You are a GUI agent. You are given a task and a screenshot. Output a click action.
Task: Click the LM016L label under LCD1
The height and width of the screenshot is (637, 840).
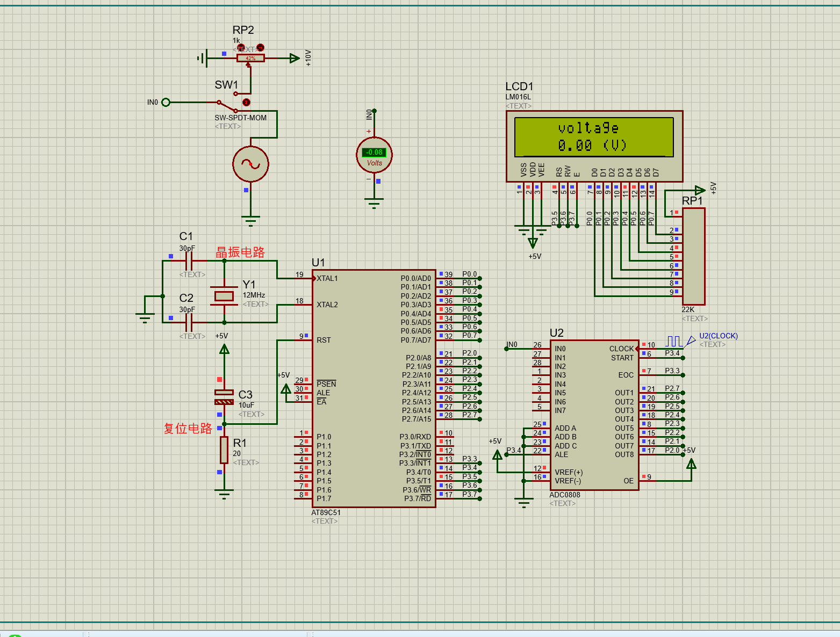pyautogui.click(x=518, y=97)
